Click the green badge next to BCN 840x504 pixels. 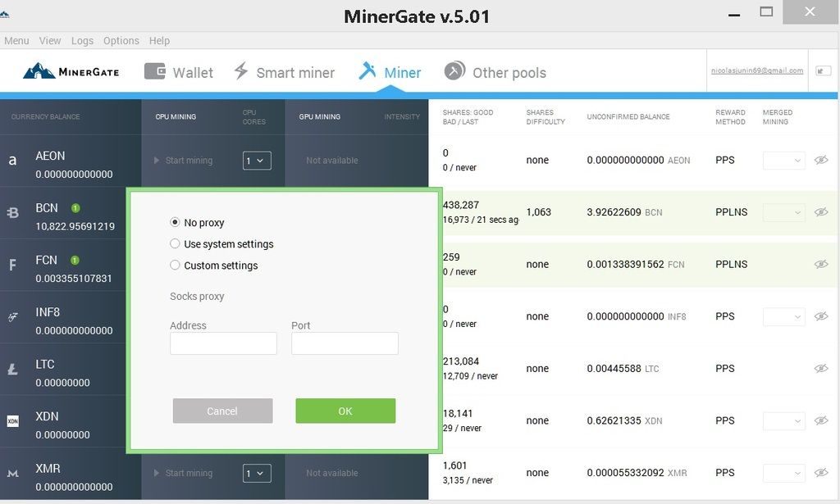point(75,207)
